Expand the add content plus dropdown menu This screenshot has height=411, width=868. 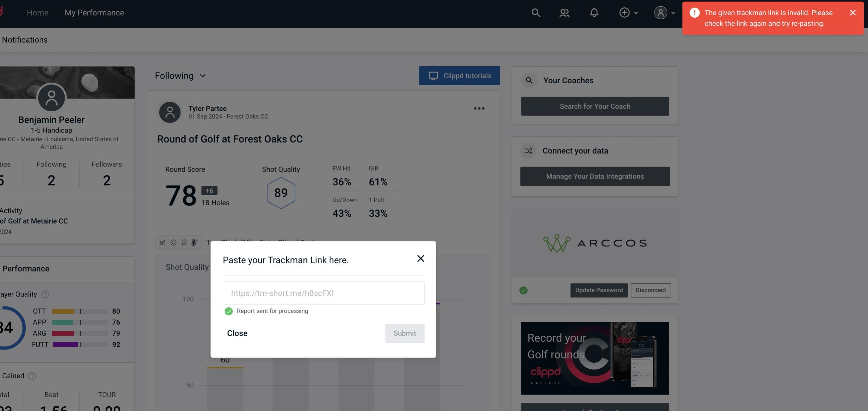coord(628,12)
